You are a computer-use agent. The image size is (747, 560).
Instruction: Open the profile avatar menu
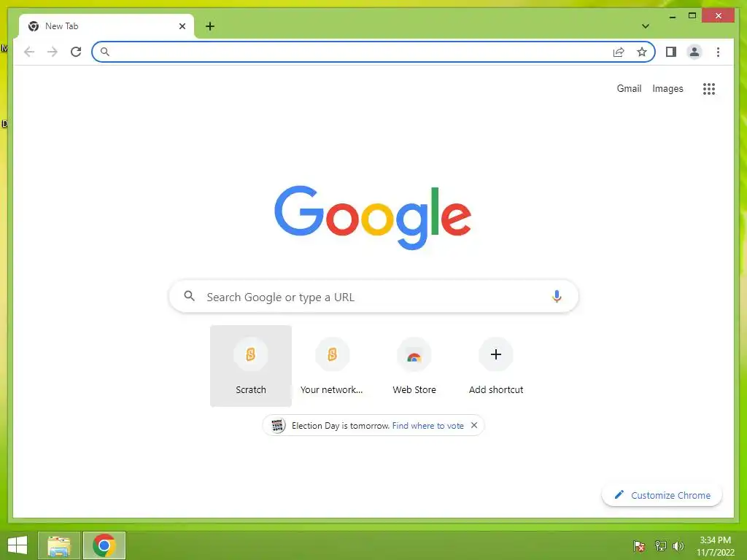(694, 52)
